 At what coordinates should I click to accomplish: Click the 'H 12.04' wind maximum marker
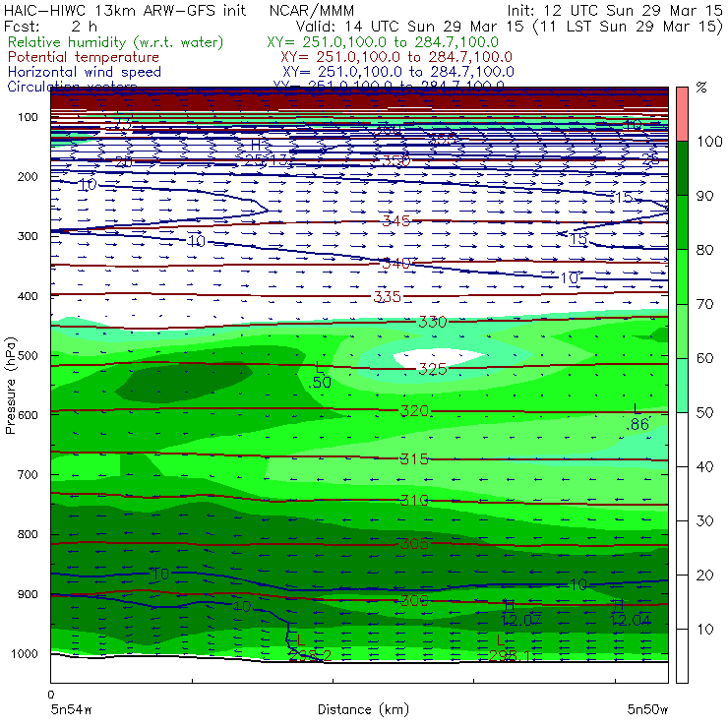(631, 613)
